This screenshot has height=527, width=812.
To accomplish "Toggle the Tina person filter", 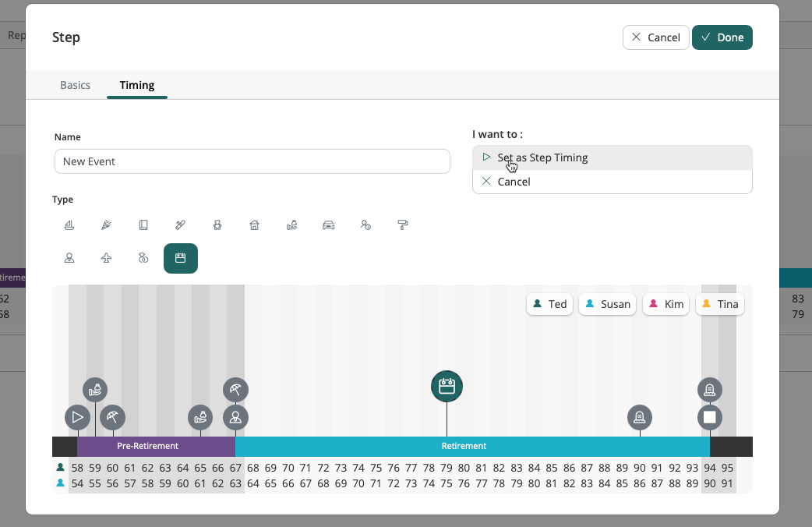I will pos(719,304).
